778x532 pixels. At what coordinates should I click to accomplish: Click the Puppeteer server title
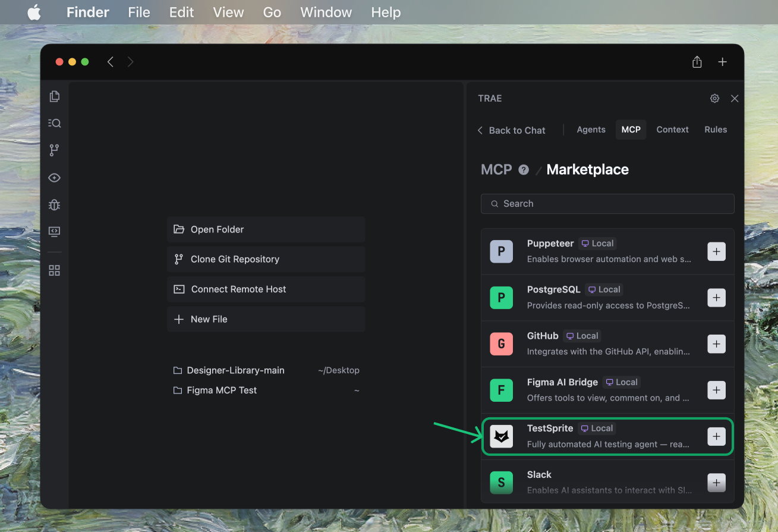coord(550,243)
